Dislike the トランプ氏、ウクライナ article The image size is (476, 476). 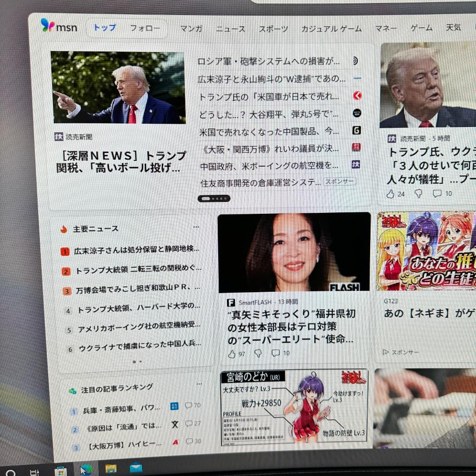tap(419, 193)
